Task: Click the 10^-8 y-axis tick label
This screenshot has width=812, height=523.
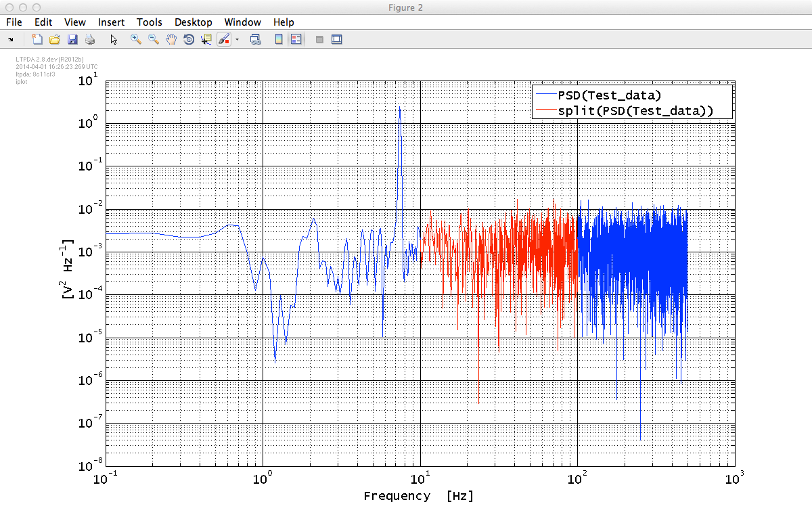Action: point(89,465)
